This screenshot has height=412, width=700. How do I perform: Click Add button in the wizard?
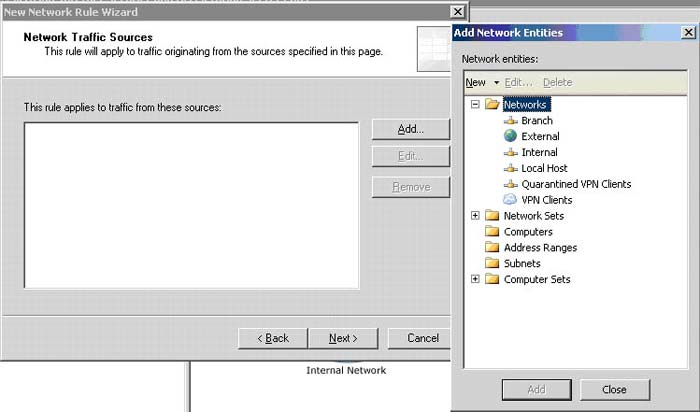411,129
